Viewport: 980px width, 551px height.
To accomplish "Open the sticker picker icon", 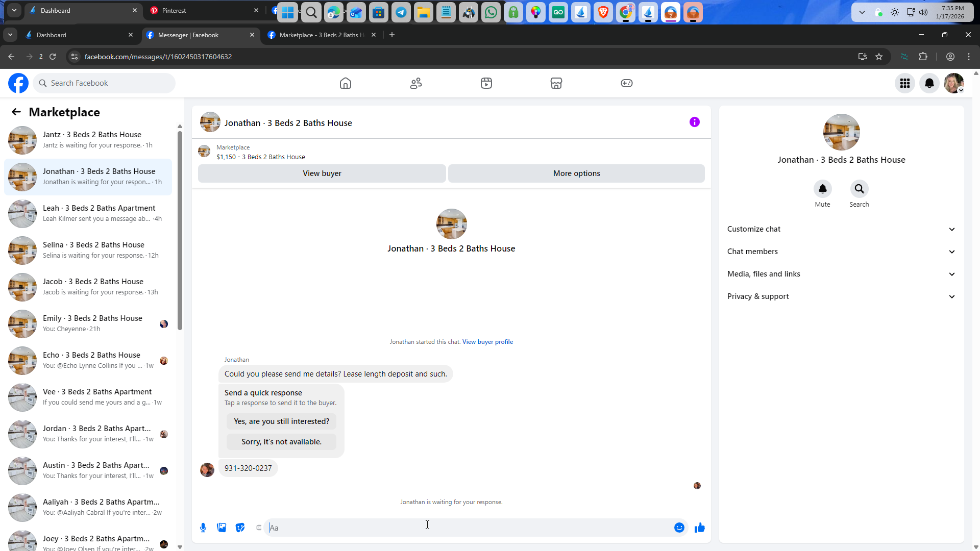I will coord(240,528).
